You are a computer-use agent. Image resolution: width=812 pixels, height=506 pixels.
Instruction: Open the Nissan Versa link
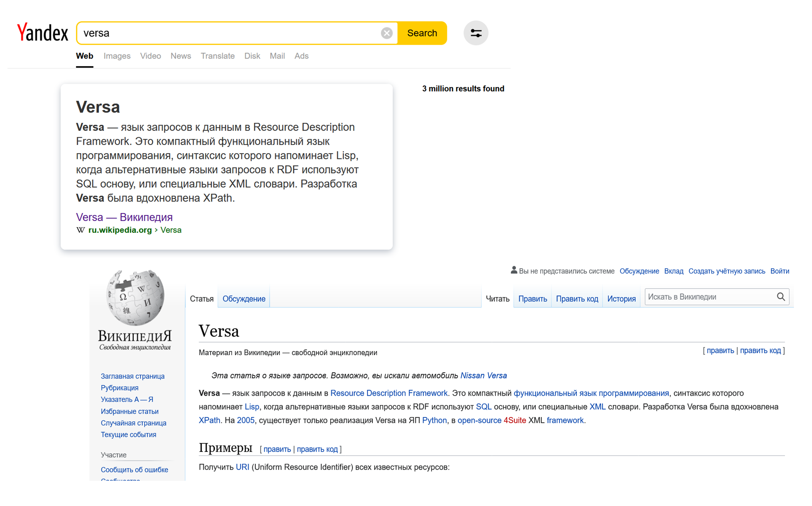483,375
